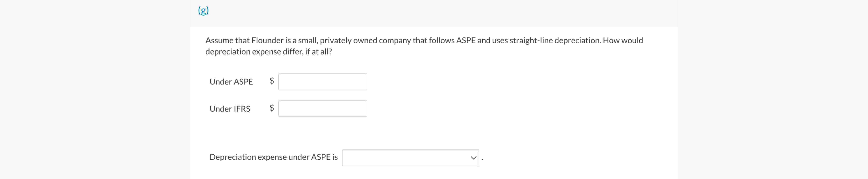Image resolution: width=868 pixels, height=179 pixels.
Task: Focus the Under IFRS amount field
Action: coord(322,108)
